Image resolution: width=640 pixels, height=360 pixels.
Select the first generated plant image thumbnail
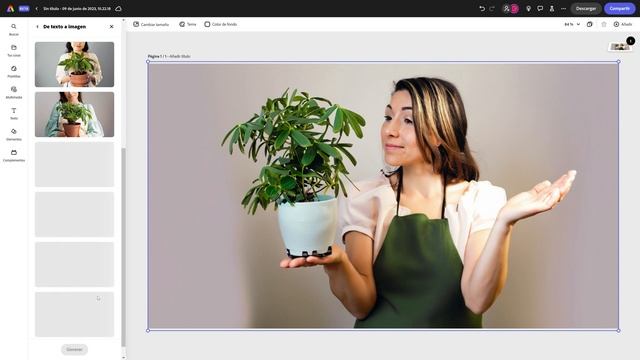[74, 64]
